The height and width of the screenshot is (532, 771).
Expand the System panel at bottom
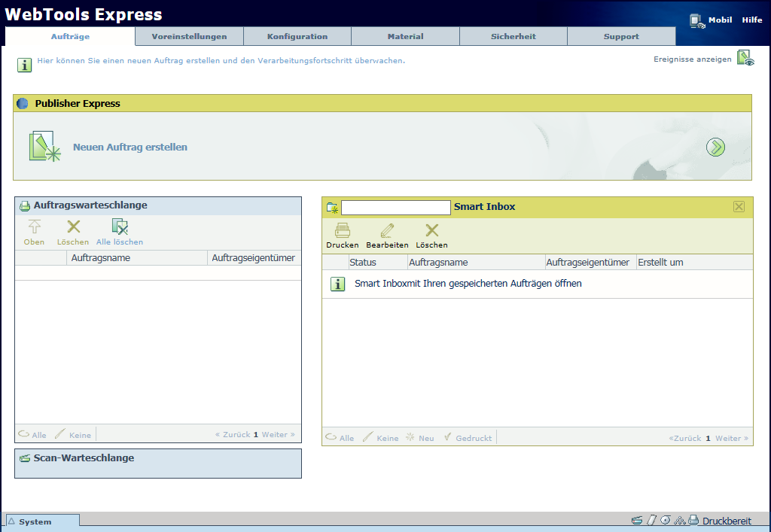point(41,521)
